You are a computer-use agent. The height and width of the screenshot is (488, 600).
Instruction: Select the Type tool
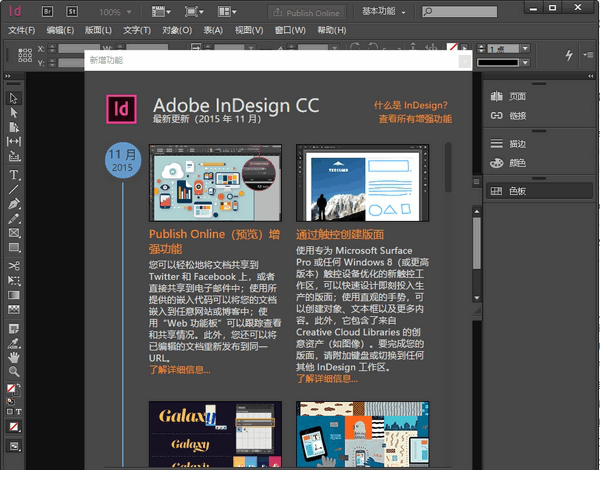[14, 175]
